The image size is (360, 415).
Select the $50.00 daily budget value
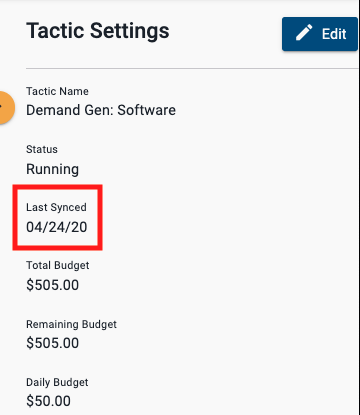[x=49, y=401]
